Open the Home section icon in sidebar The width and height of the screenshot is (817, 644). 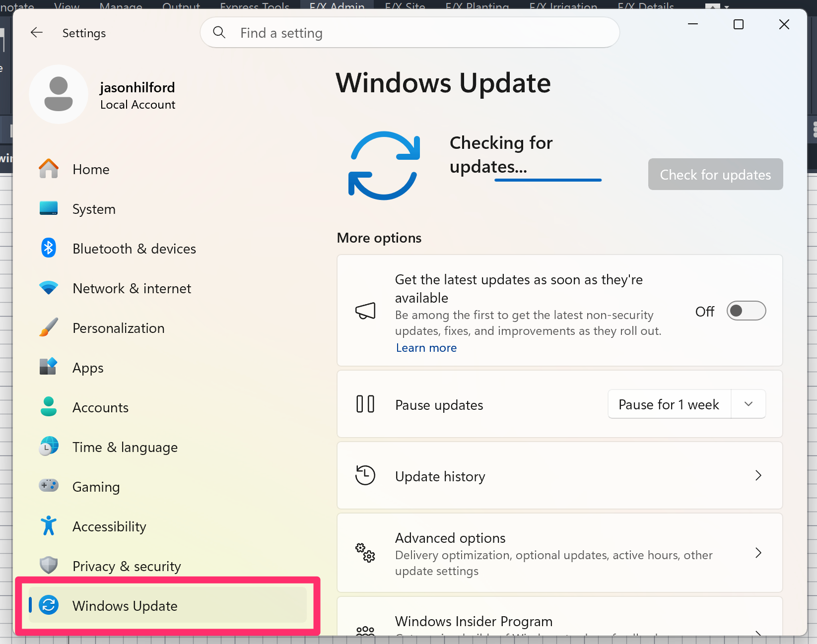[49, 169]
